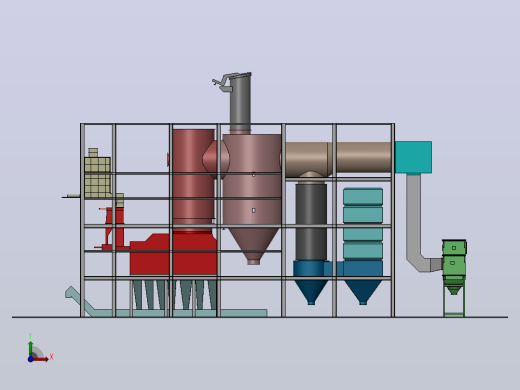Viewport: 520px width, 390px height.
Task: Select the dark gray vertical cylinder
Action: pos(311,222)
